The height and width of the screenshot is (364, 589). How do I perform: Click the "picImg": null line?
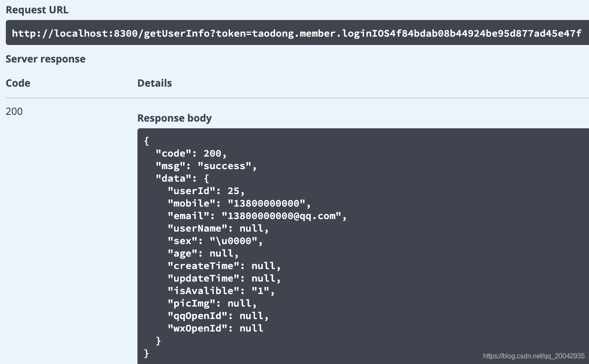(212, 303)
